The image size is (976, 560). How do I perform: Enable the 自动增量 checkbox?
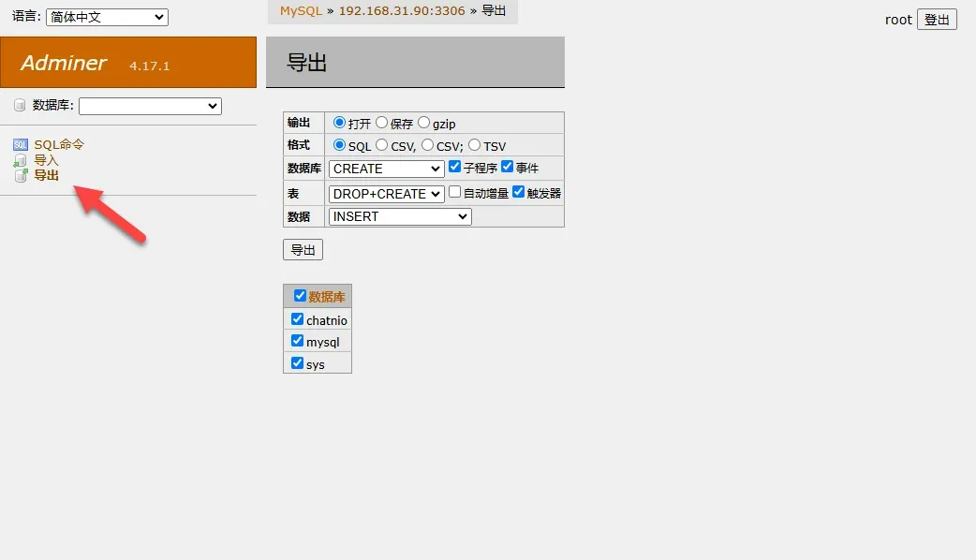tap(455, 192)
